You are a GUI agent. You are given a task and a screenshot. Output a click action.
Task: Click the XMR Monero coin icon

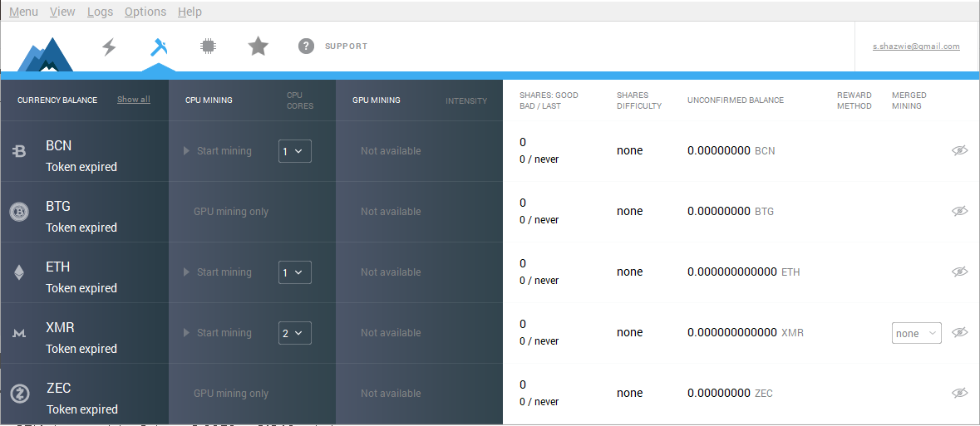[x=19, y=334]
